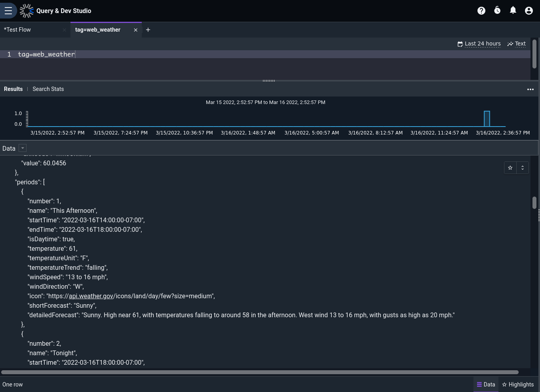
Task: Open the query history clock icon
Action: pyautogui.click(x=497, y=11)
